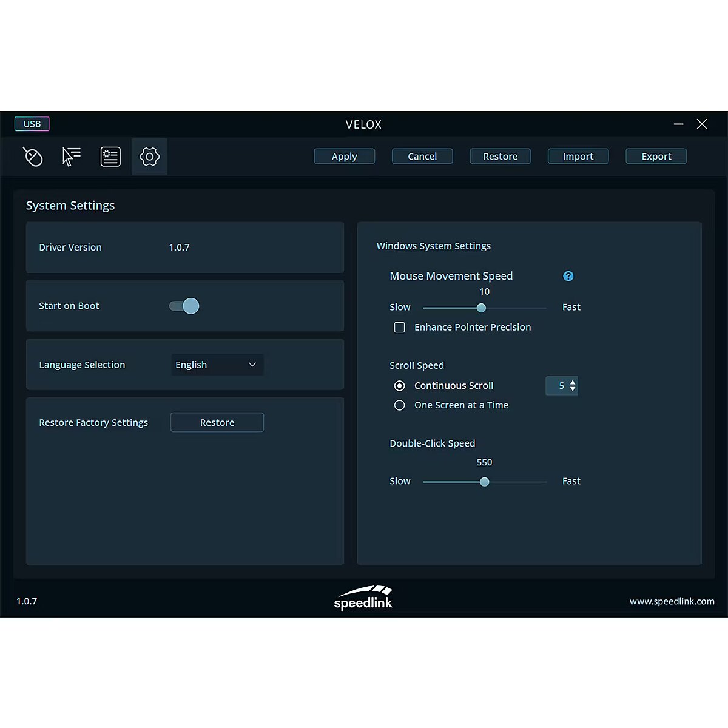Viewport: 728px width, 728px height.
Task: Open the Language Selection dropdown
Action: [217, 365]
